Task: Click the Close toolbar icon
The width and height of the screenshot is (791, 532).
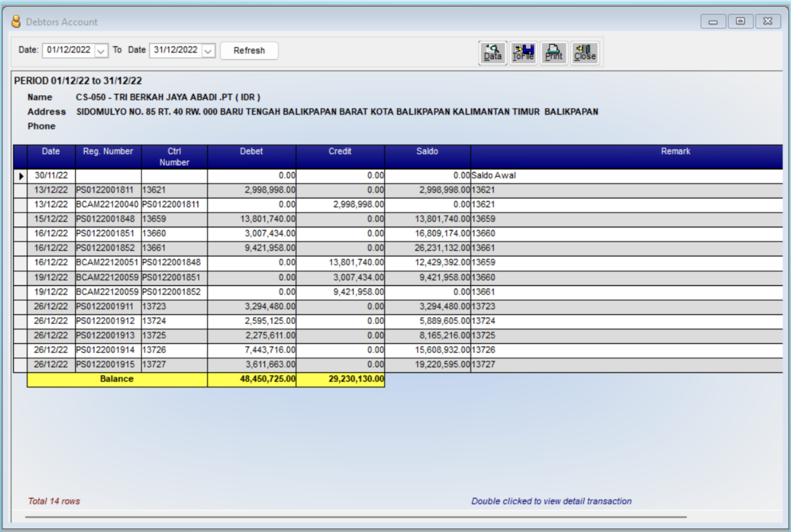Action: point(585,53)
